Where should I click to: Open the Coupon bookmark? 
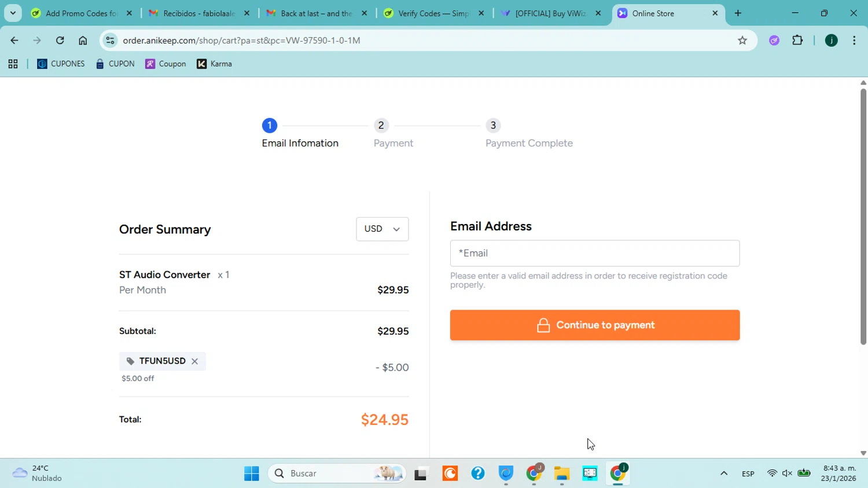pyautogui.click(x=165, y=64)
